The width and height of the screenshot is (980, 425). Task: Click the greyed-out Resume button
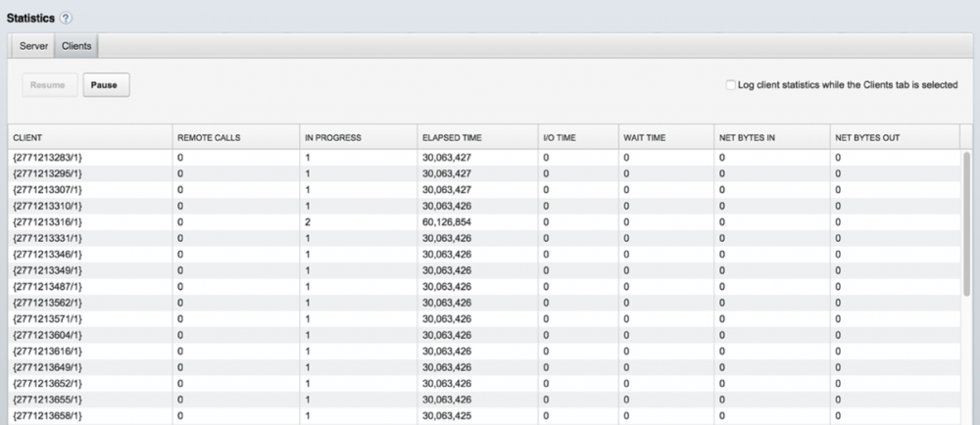coord(50,85)
